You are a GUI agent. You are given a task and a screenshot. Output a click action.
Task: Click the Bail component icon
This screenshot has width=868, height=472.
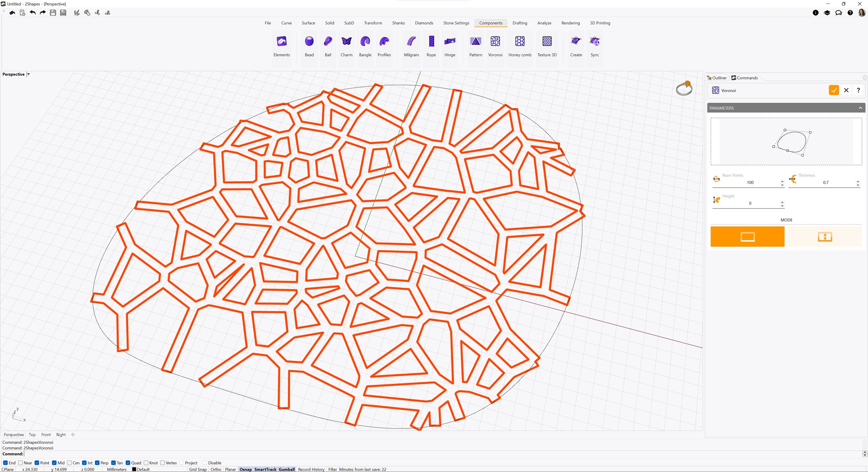[328, 41]
